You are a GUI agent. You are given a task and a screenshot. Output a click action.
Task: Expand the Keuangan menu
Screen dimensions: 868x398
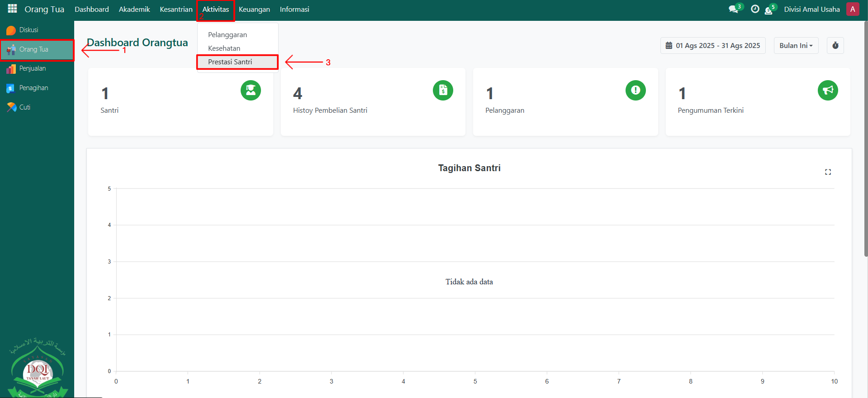[x=254, y=10]
